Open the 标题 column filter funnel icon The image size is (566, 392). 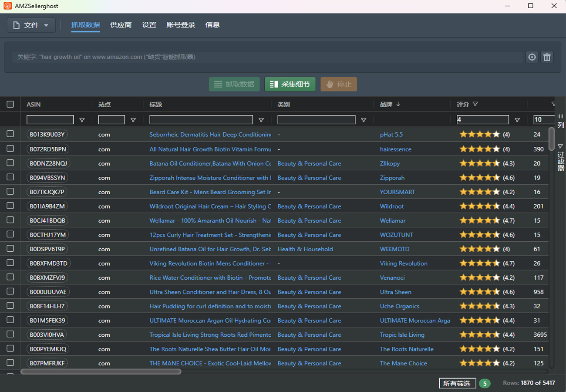point(261,120)
